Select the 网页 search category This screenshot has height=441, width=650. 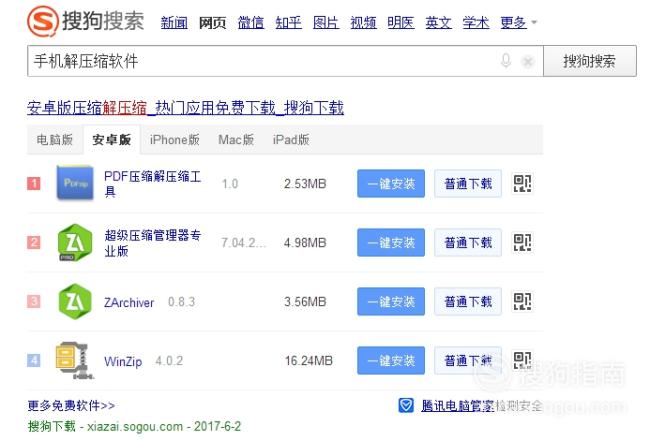[x=212, y=22]
